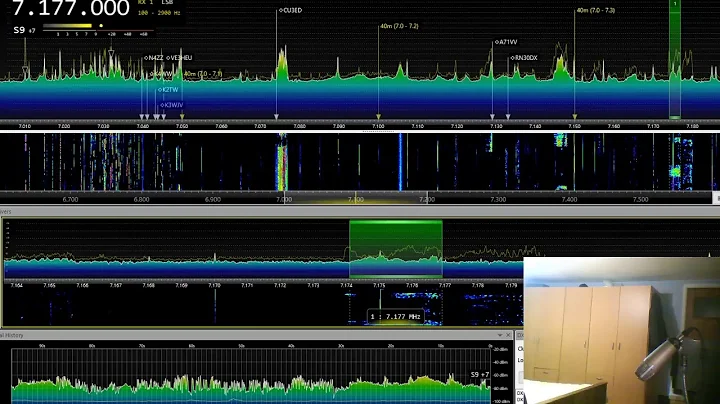Click 7.150 on the main spectrum scale

tap(574, 126)
